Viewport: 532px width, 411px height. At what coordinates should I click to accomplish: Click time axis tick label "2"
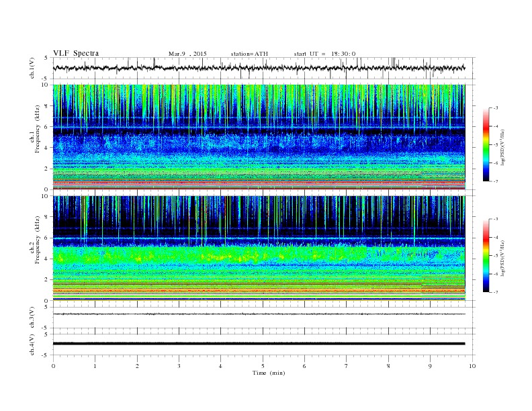click(137, 366)
